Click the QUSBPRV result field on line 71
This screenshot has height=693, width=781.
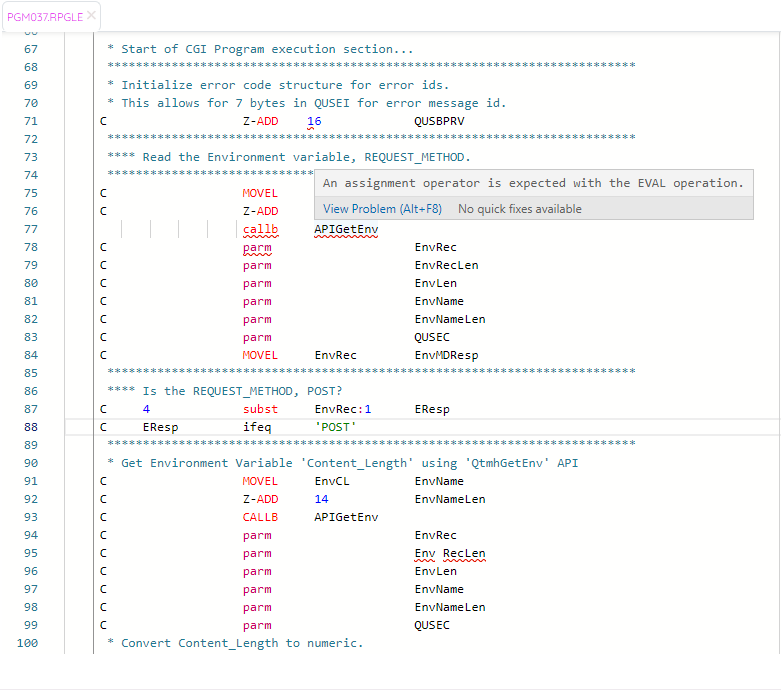[439, 121]
